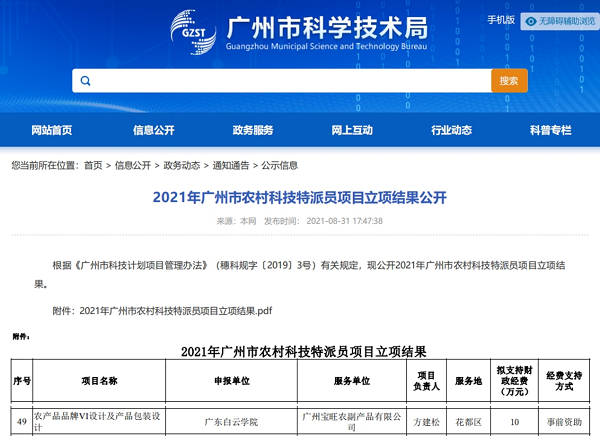Open the 信息公开 navigation menu
Viewport: 600px width, 436px height.
153,131
